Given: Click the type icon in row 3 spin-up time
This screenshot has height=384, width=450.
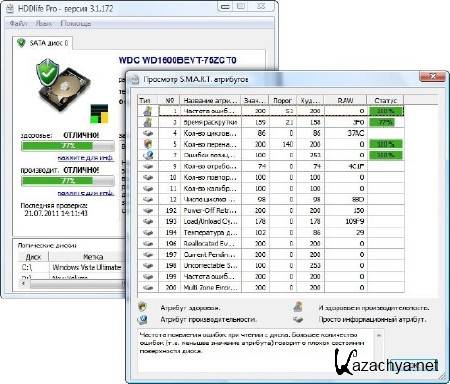Looking at the screenshot, I should coord(148,122).
